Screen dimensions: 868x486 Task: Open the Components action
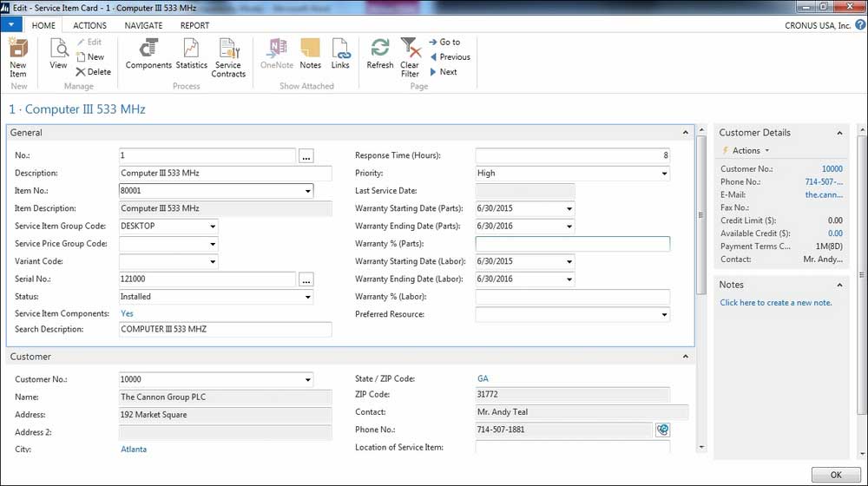click(148, 54)
